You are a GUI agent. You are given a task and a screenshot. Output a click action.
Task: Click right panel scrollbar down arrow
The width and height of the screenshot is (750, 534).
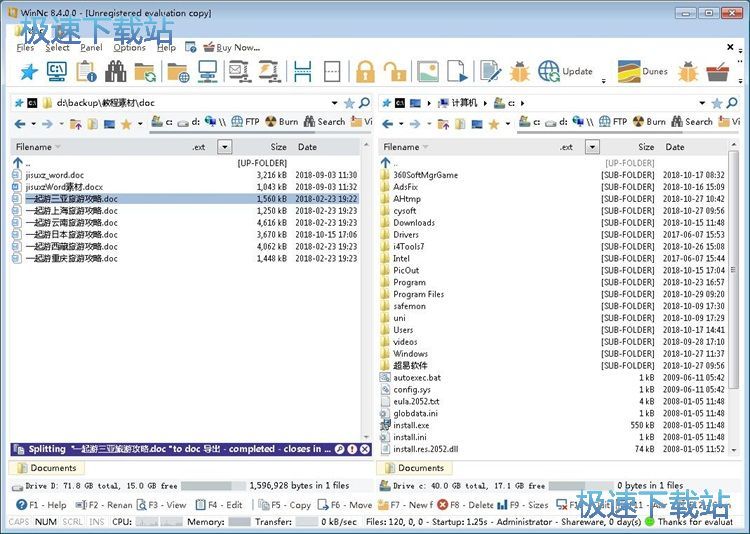[734, 449]
